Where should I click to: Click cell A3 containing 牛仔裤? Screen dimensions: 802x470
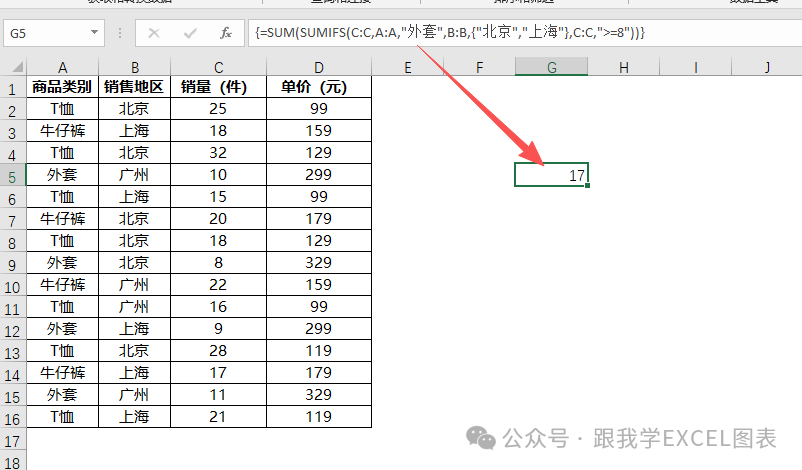pos(62,131)
